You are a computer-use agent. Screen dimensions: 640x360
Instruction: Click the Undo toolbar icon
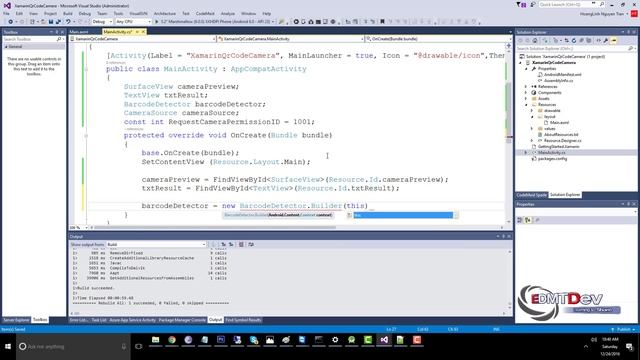[68, 22]
